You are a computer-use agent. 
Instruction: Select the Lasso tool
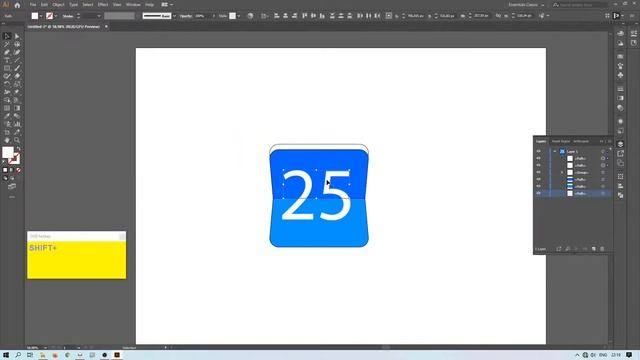[x=17, y=44]
